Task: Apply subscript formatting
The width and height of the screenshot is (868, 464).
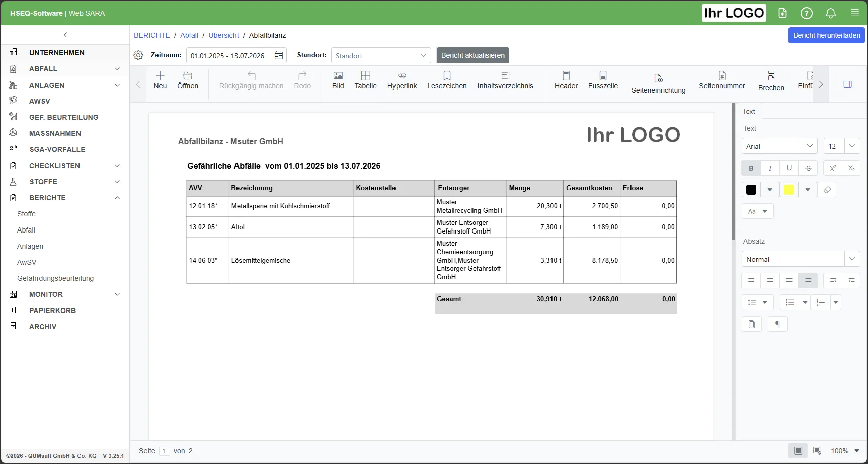Action: tap(851, 168)
